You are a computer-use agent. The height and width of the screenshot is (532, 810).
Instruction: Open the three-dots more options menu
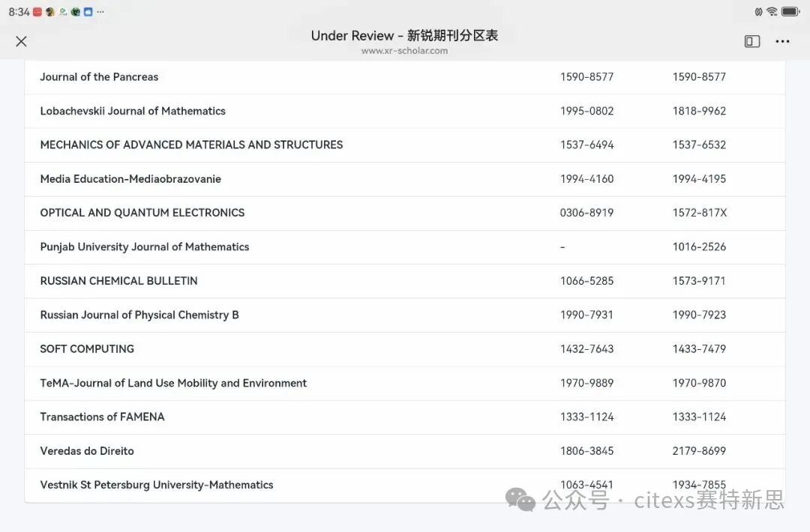pyautogui.click(x=782, y=41)
